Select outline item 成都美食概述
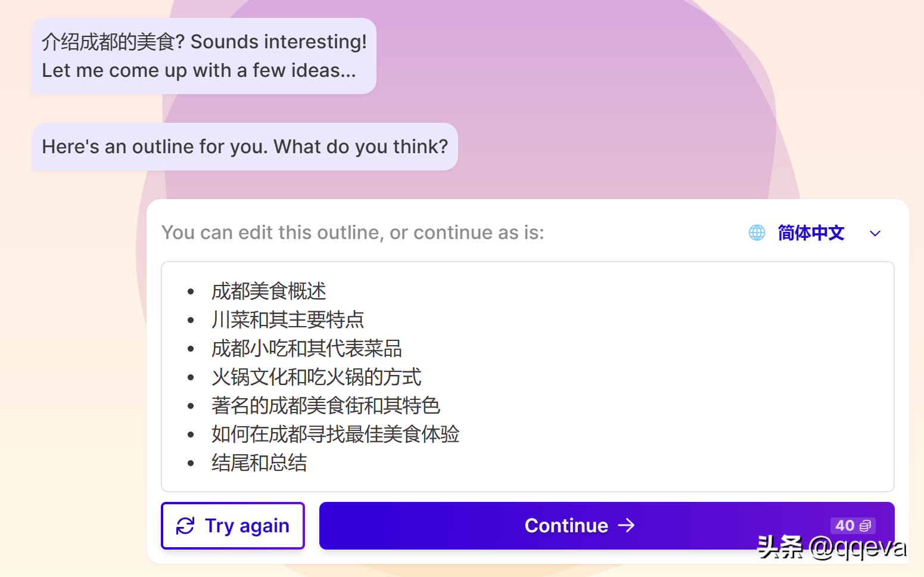This screenshot has height=577, width=924. coord(269,291)
